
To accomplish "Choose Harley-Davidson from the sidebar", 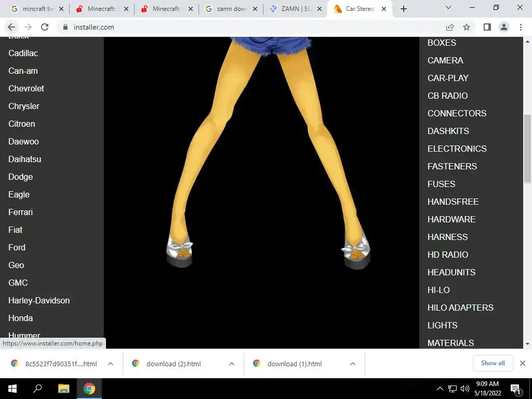I will coord(39,300).
